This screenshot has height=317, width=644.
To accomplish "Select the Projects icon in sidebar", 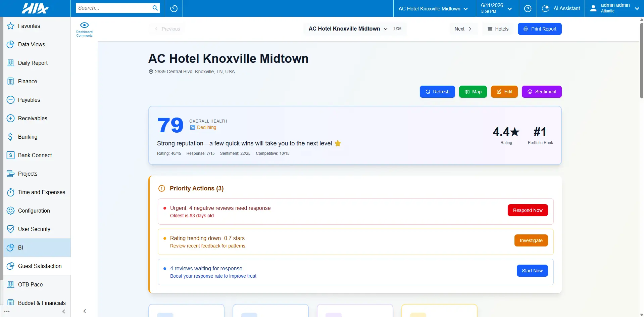I will [11, 174].
